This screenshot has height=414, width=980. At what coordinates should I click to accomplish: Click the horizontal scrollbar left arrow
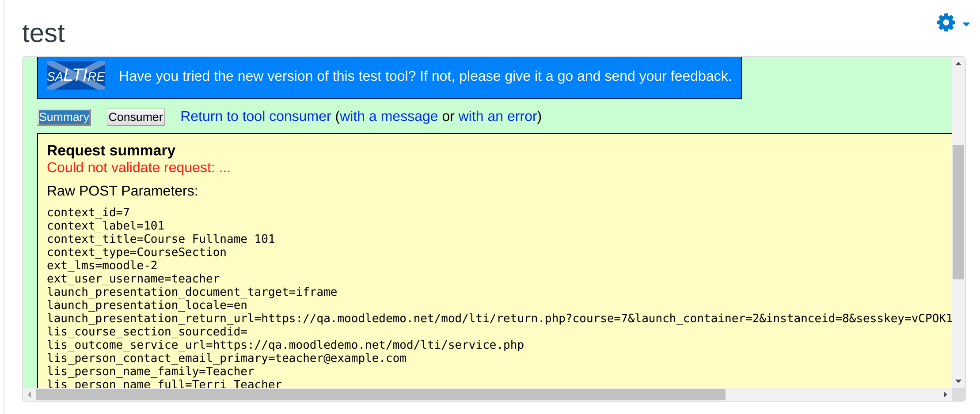[30, 395]
